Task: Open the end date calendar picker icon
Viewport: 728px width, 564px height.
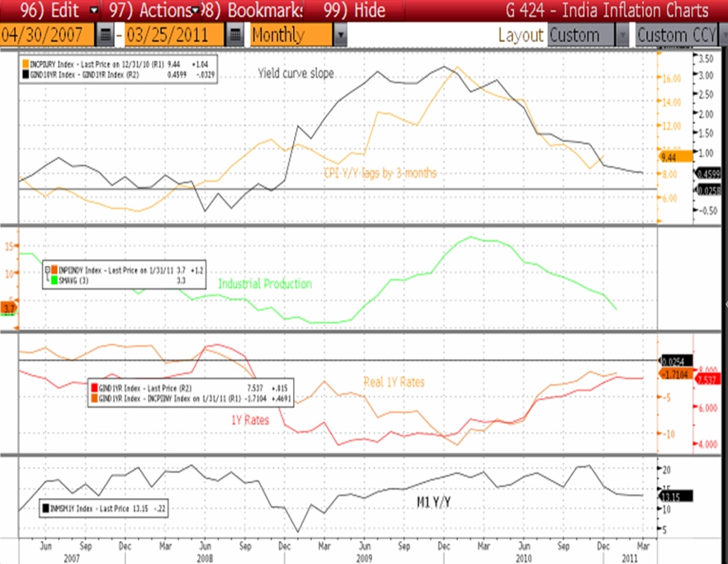Action: coord(235,36)
